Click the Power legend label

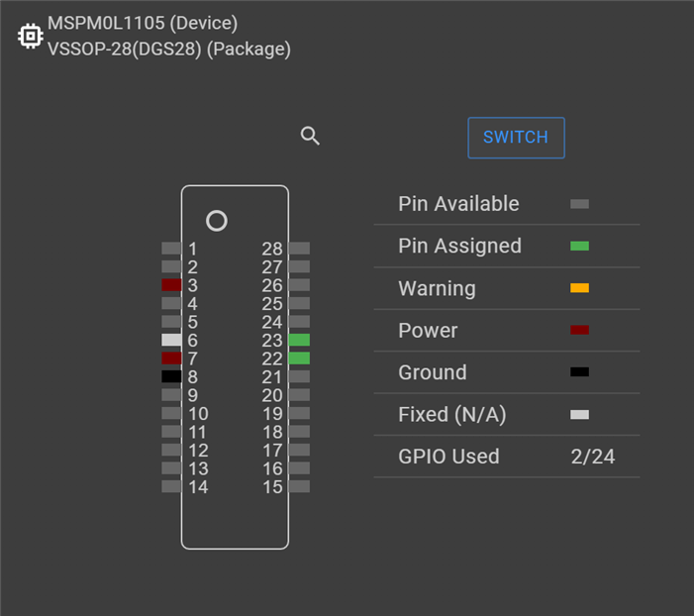coord(428,331)
